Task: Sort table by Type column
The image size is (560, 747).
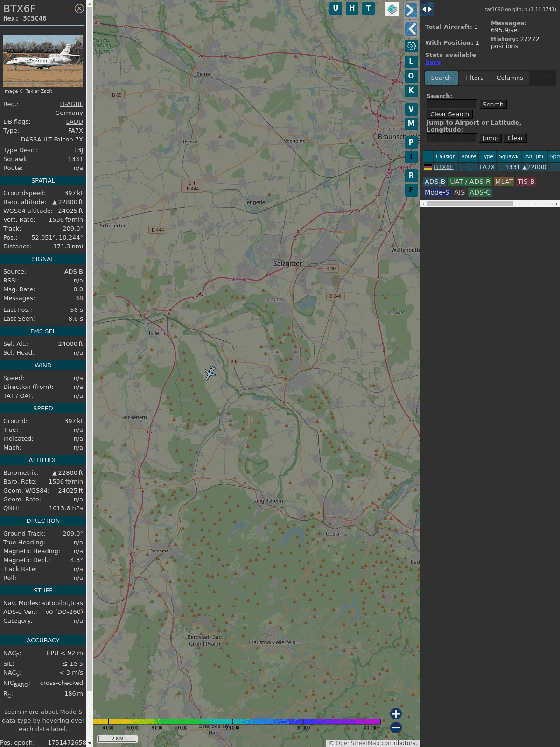Action: (x=487, y=157)
